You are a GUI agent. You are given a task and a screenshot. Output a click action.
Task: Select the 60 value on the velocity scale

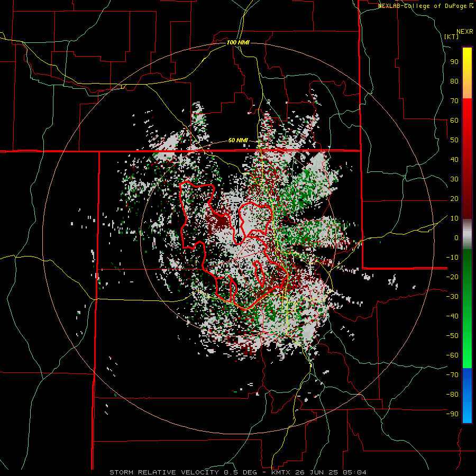click(454, 120)
